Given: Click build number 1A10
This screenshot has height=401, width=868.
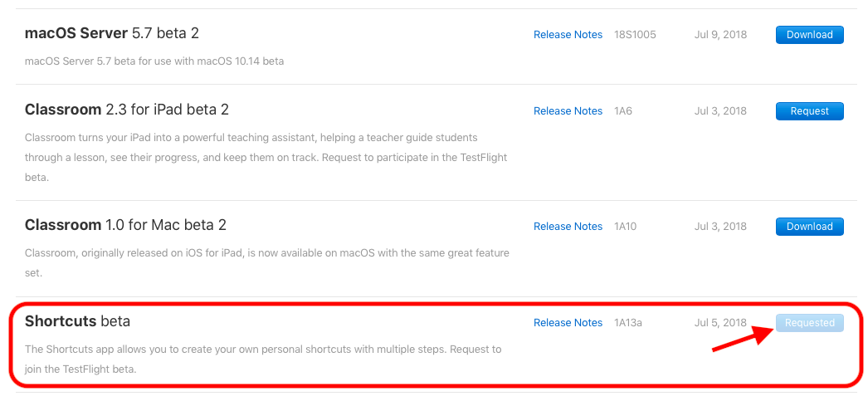Looking at the screenshot, I should tap(626, 227).
